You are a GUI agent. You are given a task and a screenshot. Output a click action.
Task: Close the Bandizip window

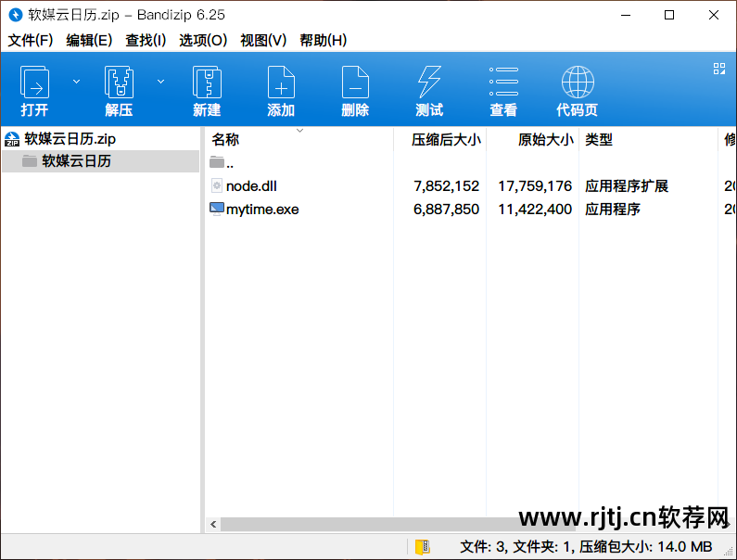pyautogui.click(x=714, y=15)
